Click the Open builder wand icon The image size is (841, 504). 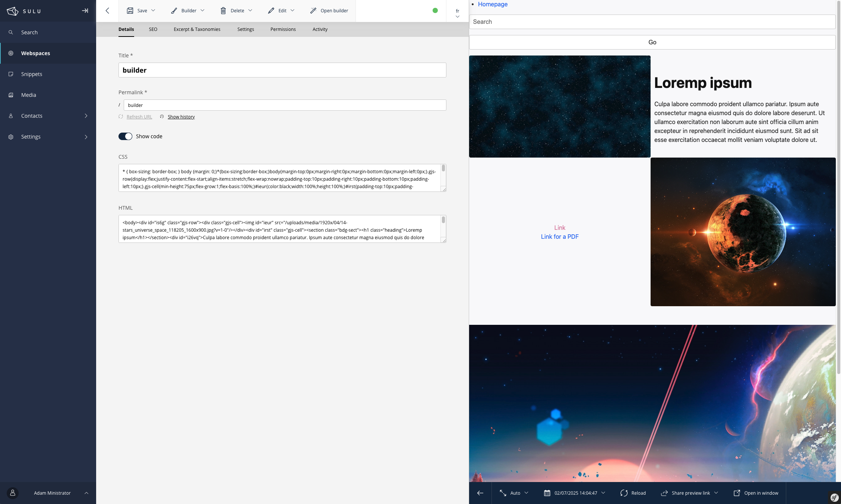coord(313,11)
